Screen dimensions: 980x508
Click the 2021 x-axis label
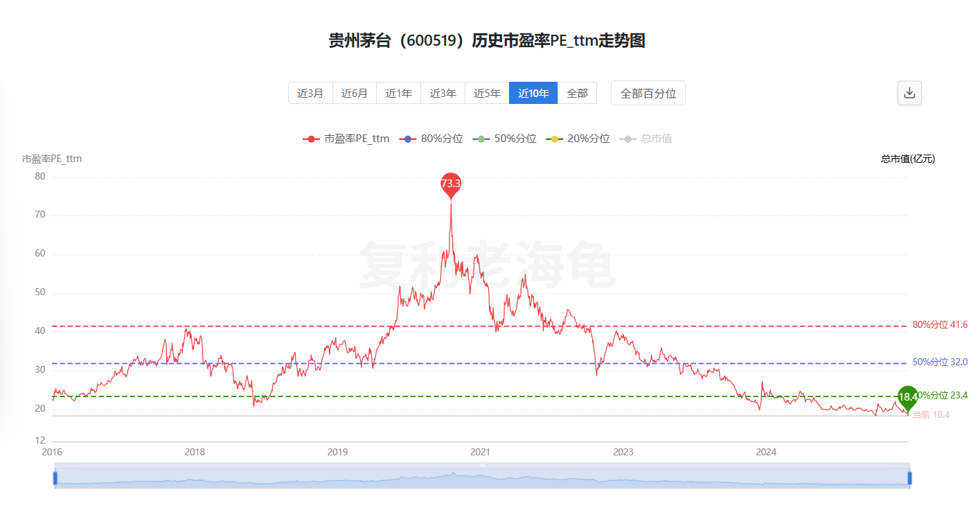pyautogui.click(x=480, y=453)
